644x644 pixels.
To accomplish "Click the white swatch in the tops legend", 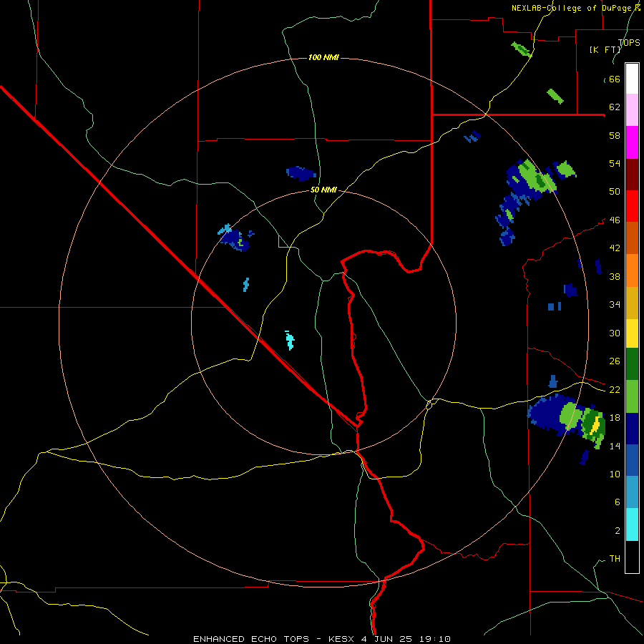I will tap(632, 79).
